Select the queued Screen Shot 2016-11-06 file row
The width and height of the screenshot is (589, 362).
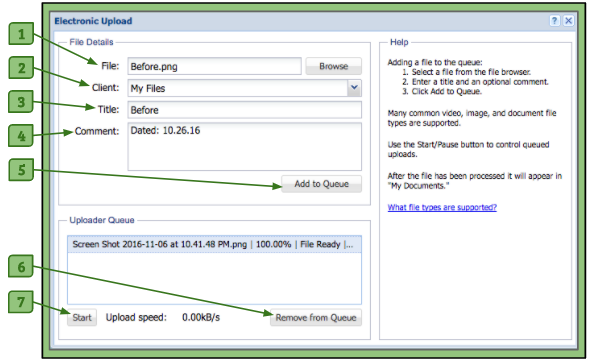coord(214,244)
